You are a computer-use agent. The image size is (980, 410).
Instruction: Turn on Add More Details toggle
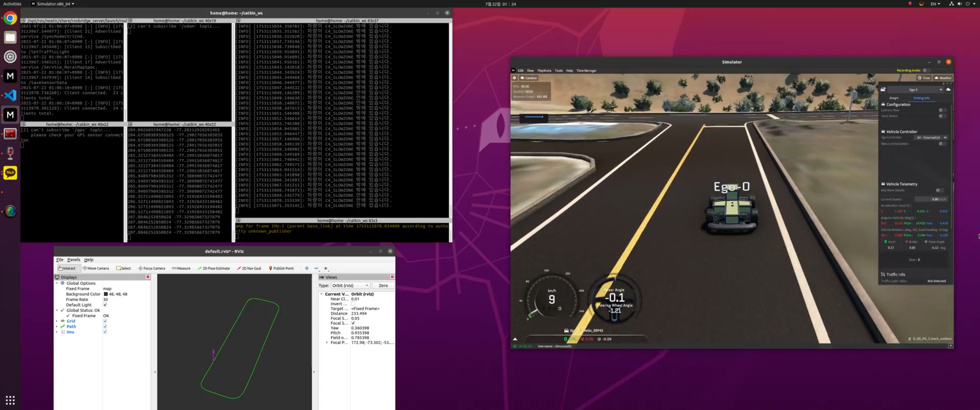[x=939, y=190]
